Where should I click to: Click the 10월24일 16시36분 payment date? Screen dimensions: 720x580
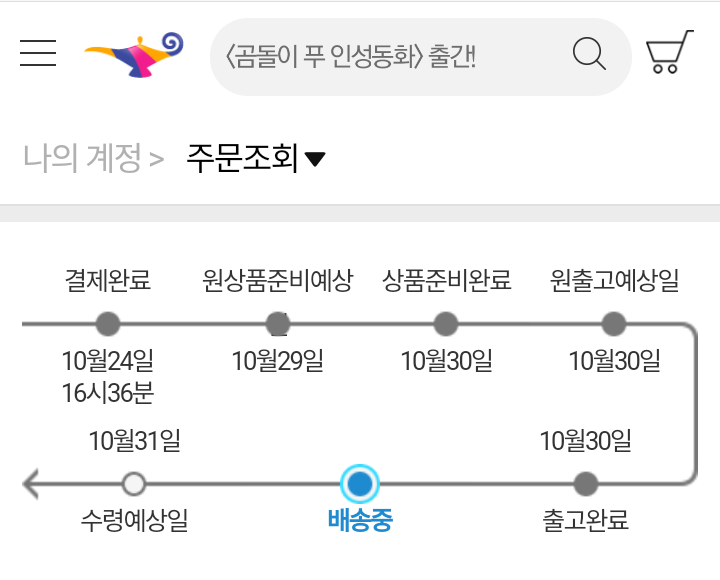108,377
